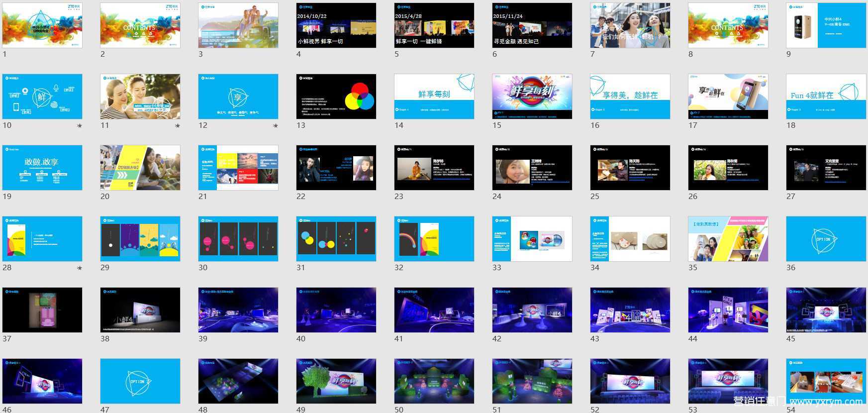Select slide 42 stage logo render
The width and height of the screenshot is (868, 413).
click(x=532, y=310)
